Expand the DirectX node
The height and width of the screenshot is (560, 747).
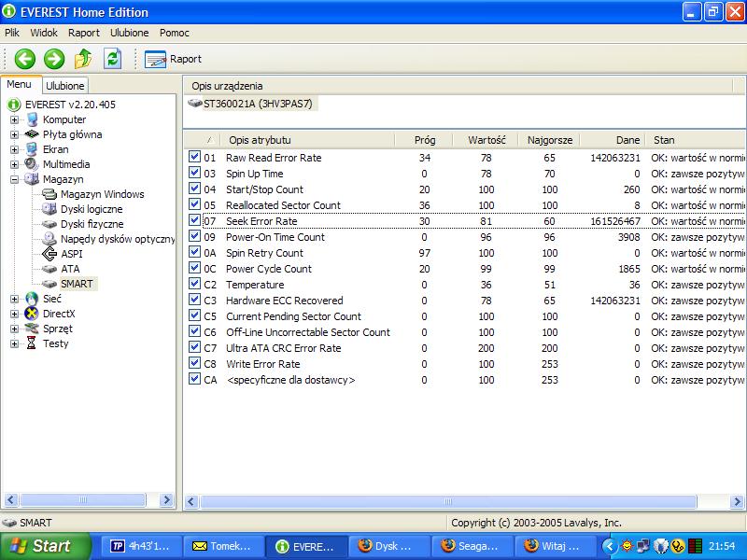(x=14, y=314)
